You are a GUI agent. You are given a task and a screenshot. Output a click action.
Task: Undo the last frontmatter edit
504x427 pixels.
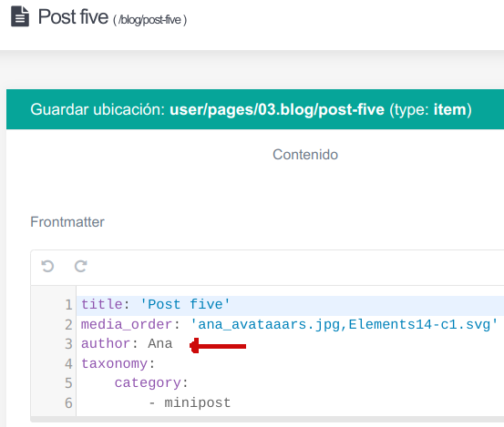click(47, 267)
